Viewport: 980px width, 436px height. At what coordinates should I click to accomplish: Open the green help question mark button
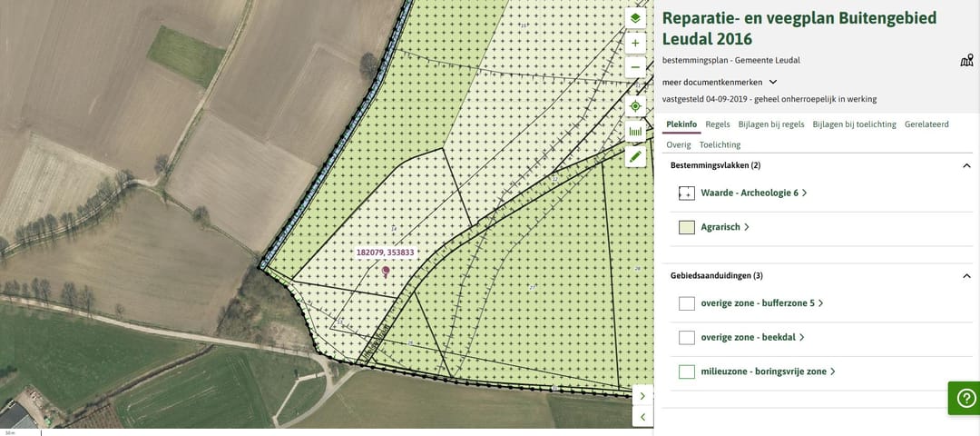point(965,398)
